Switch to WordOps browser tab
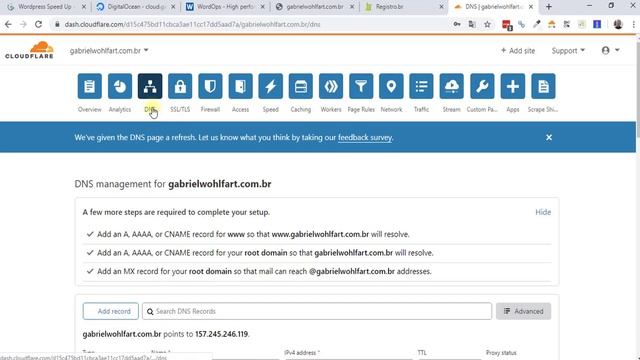Viewport: 640px width, 360px height. coord(225,7)
